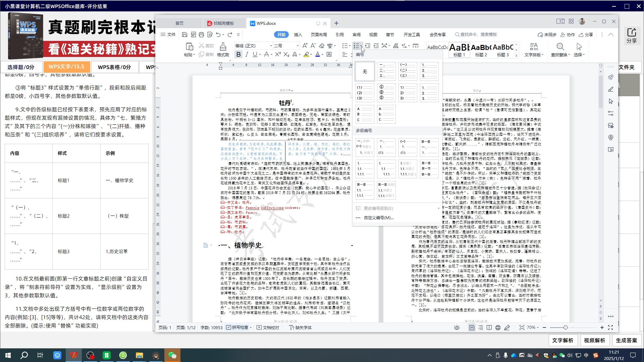Select 自定义编号(M)... menu entry

tap(378, 218)
